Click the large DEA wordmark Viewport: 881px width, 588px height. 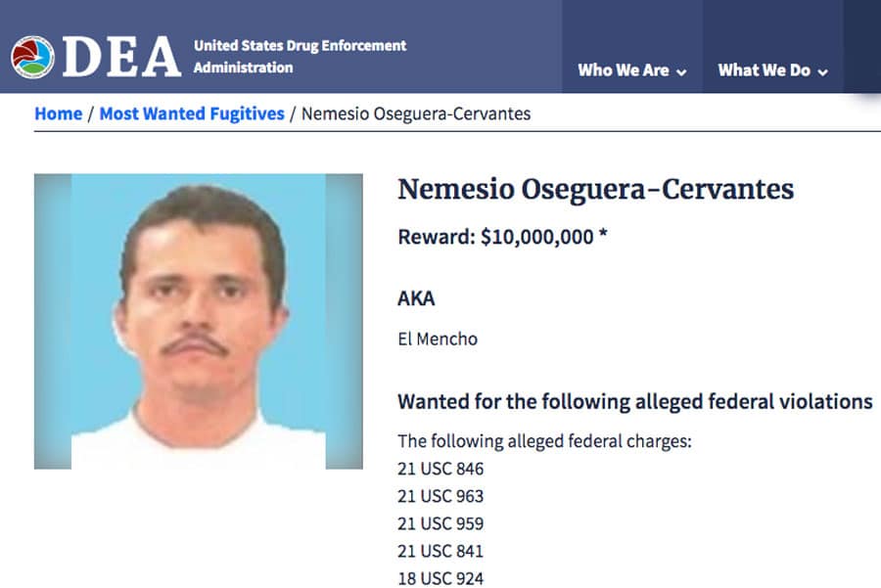click(121, 56)
